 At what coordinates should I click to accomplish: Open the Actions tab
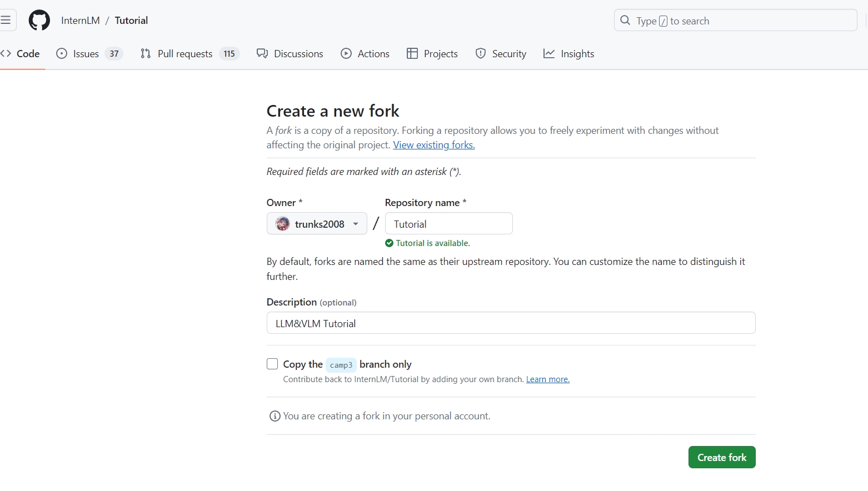pos(365,54)
